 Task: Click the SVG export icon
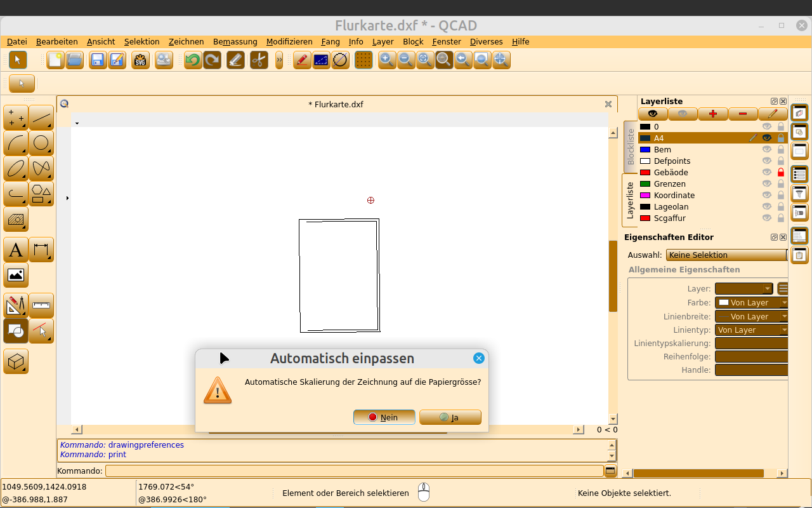[x=140, y=60]
